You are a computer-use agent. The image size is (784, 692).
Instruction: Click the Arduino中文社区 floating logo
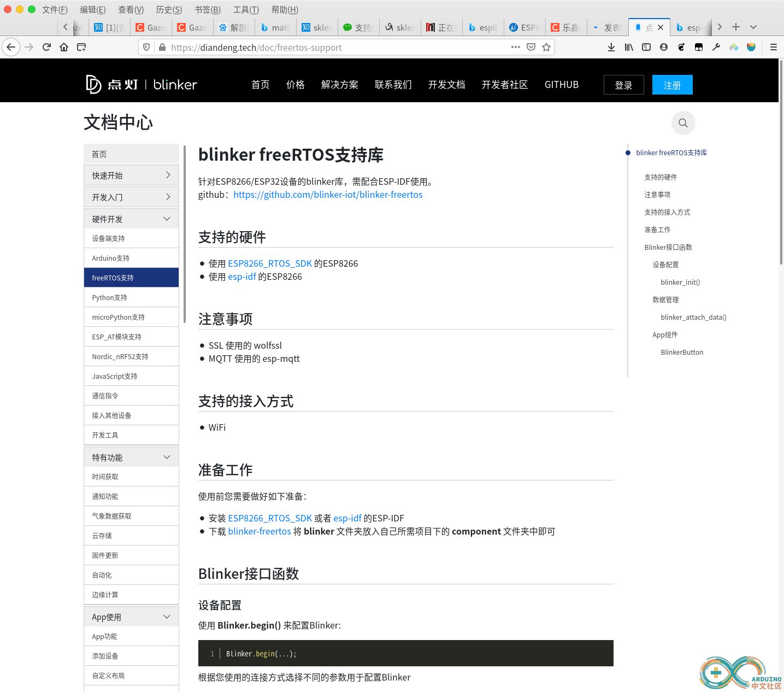(x=741, y=673)
